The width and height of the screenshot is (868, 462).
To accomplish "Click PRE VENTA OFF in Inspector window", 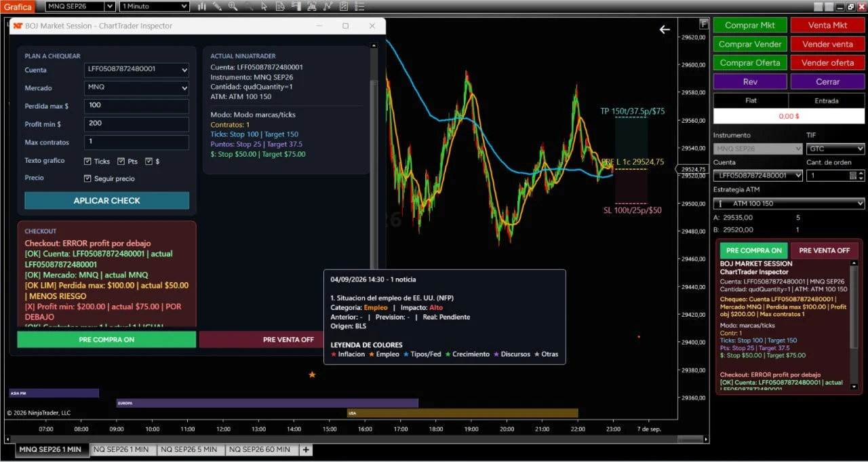I will 262,339.
